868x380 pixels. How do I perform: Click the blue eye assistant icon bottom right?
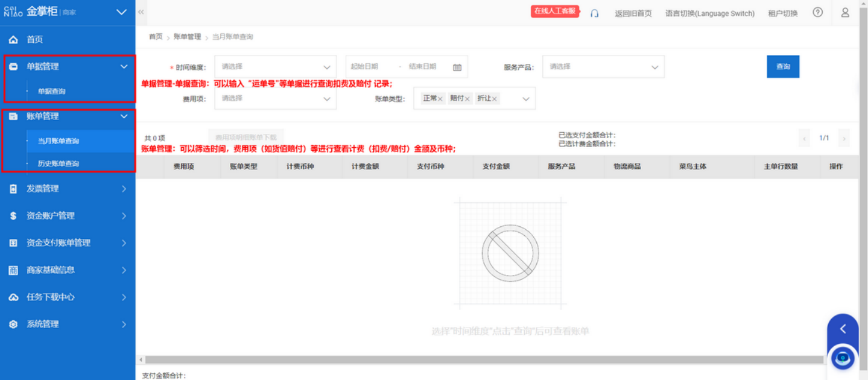(x=842, y=357)
